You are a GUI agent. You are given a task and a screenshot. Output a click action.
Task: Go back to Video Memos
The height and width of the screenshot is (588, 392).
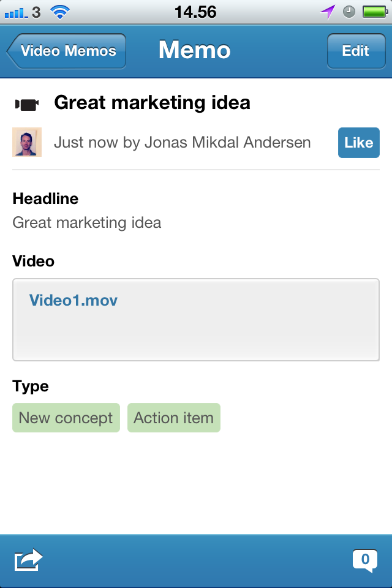(x=66, y=51)
